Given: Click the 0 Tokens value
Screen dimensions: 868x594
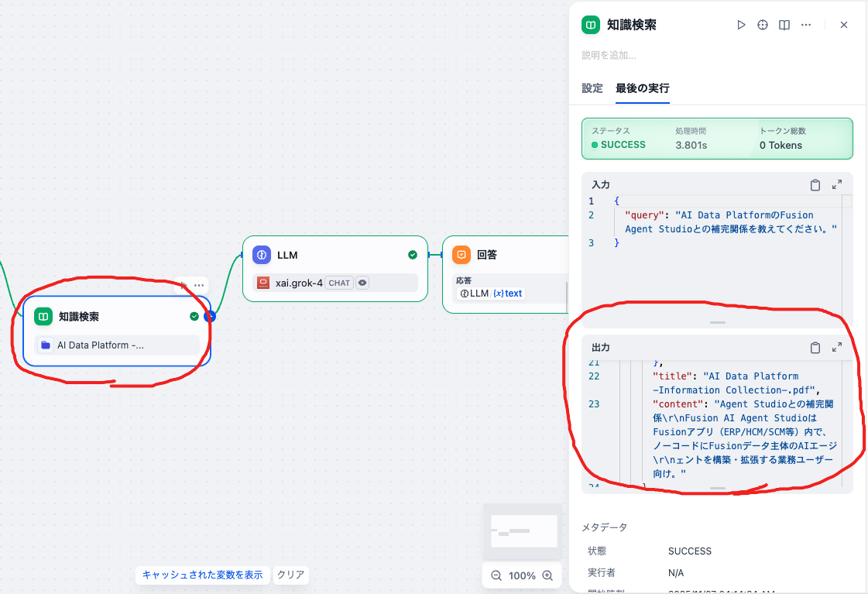Looking at the screenshot, I should (x=781, y=145).
